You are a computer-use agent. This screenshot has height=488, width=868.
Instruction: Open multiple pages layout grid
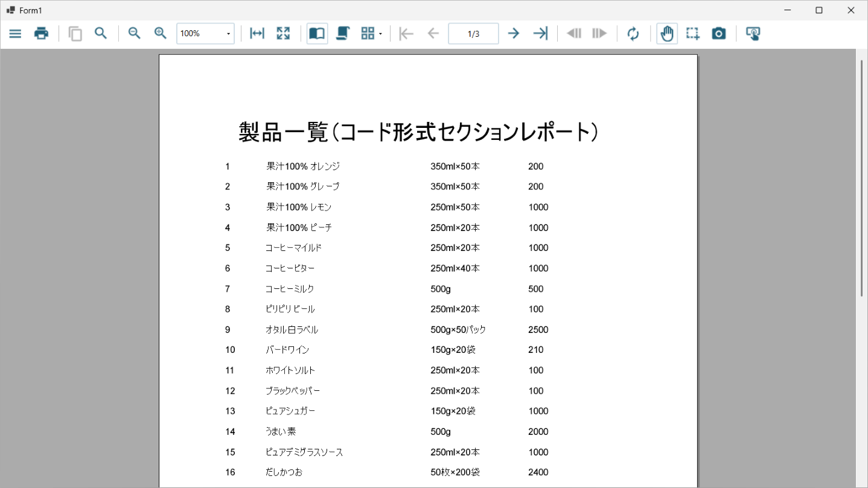click(368, 34)
